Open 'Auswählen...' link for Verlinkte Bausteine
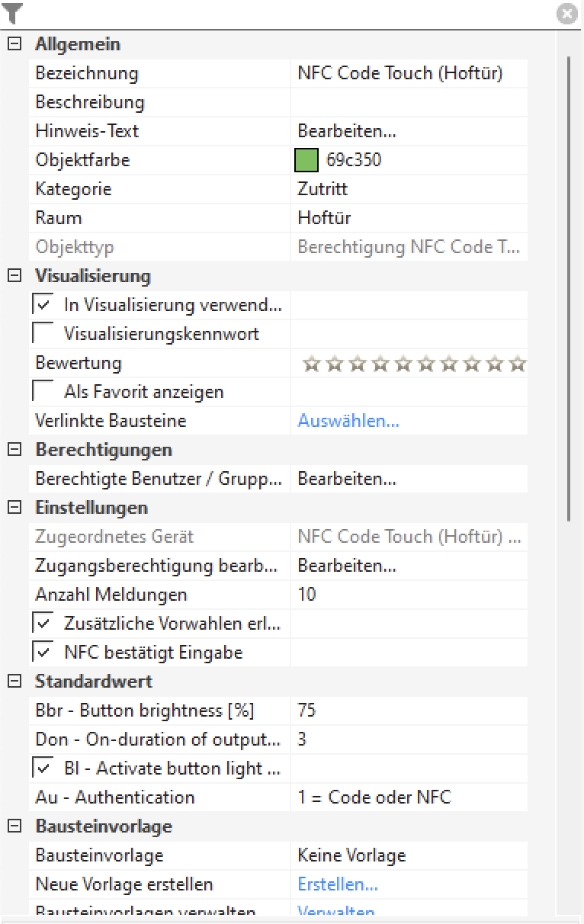This screenshot has width=584, height=924. pos(348,421)
